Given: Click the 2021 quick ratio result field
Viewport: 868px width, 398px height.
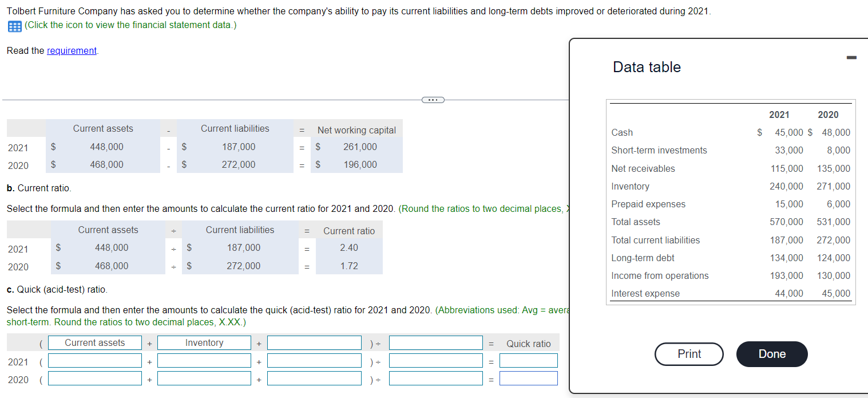Looking at the screenshot, I should pos(528,361).
